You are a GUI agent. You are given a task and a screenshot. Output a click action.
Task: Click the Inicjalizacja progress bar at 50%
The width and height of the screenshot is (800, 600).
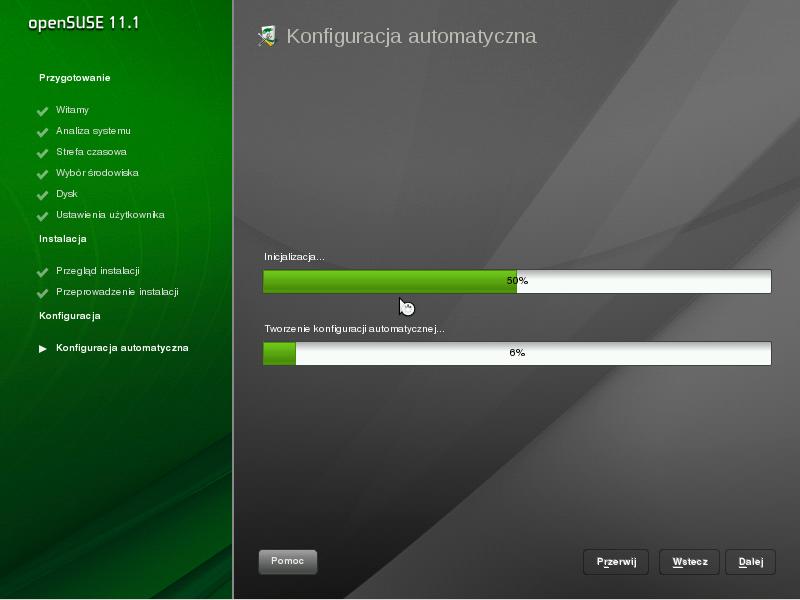click(x=517, y=281)
